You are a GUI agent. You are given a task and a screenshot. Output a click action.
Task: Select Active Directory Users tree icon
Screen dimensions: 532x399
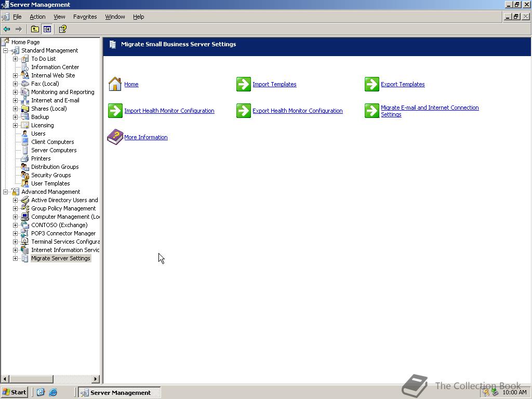click(25, 200)
